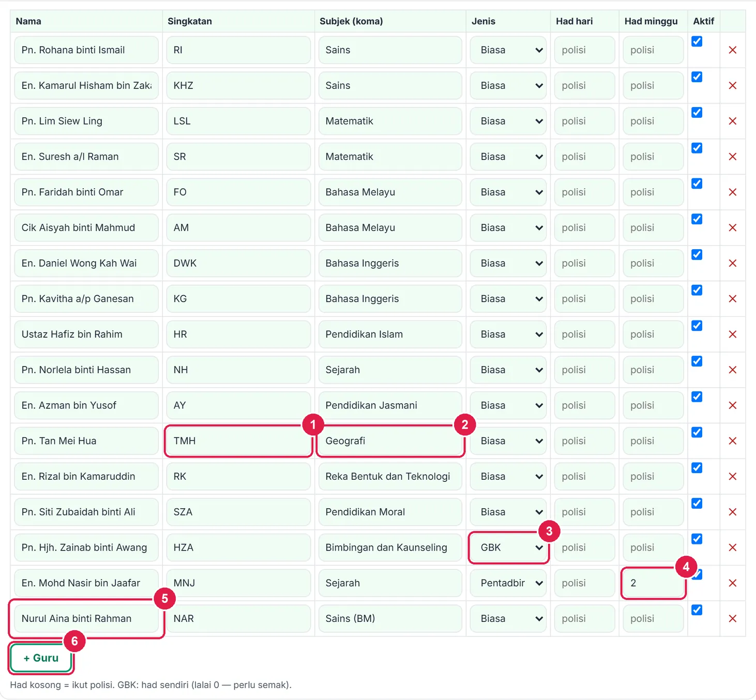Remove En. Rizal bin Kamaruddin row
Screen dimensions: 756x700
click(732, 476)
